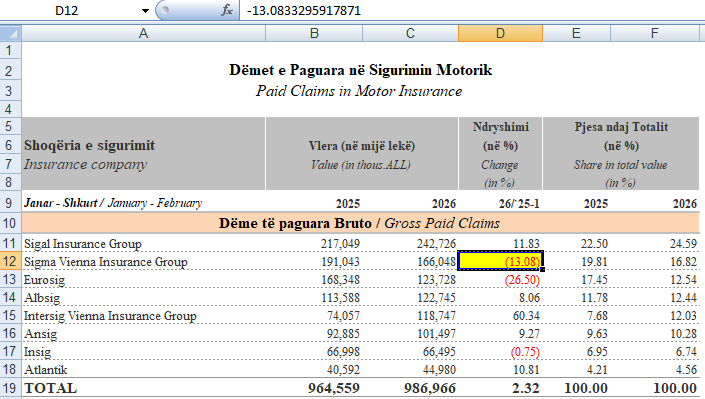705x399 pixels.
Task: Click the Insert Function fx icon
Action: click(x=227, y=10)
